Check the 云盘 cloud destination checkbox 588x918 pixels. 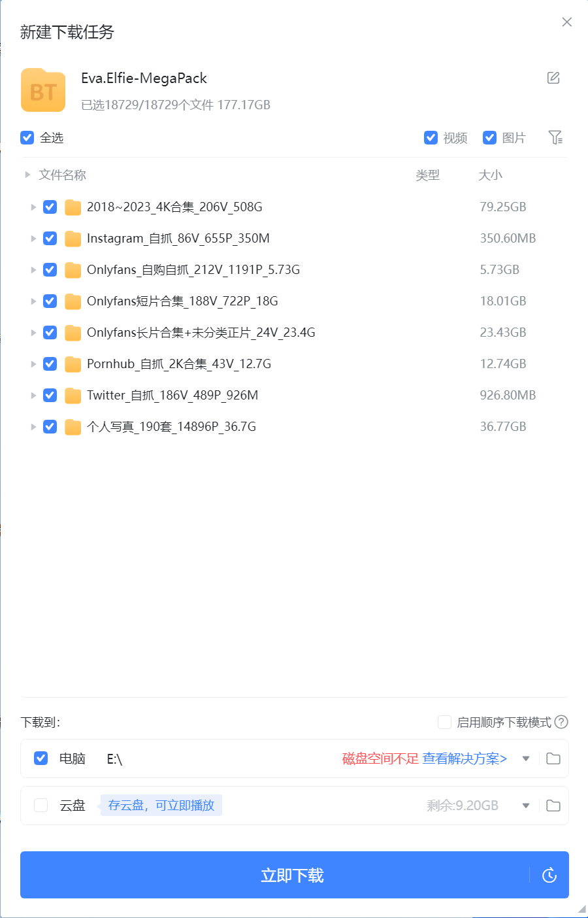[x=41, y=805]
